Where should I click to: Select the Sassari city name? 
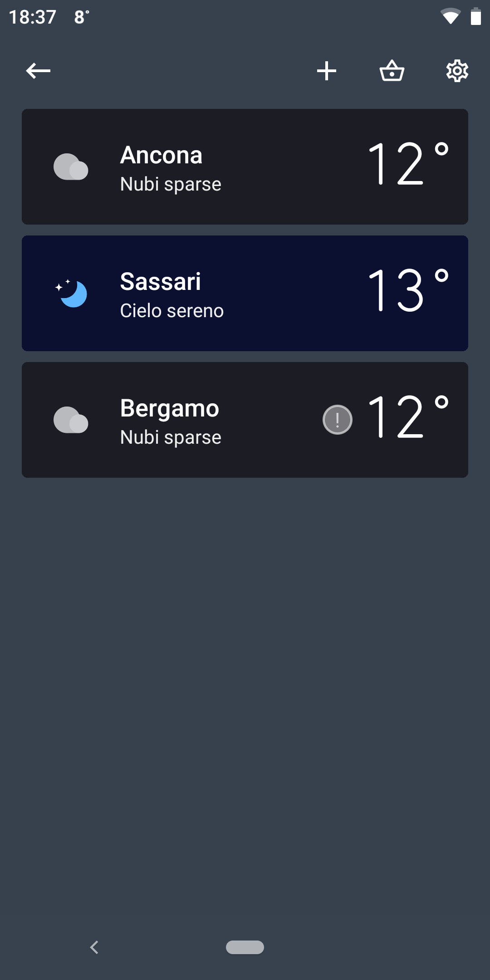(160, 282)
